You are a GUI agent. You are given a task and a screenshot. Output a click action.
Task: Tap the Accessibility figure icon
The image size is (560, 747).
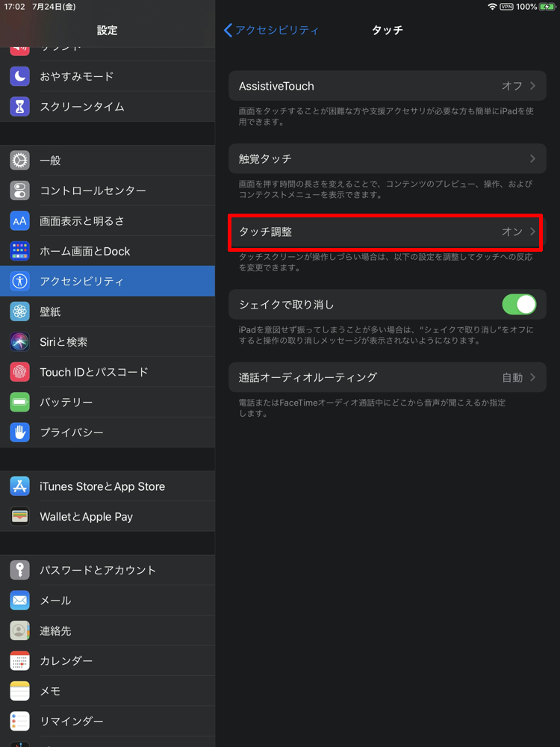click(x=19, y=281)
